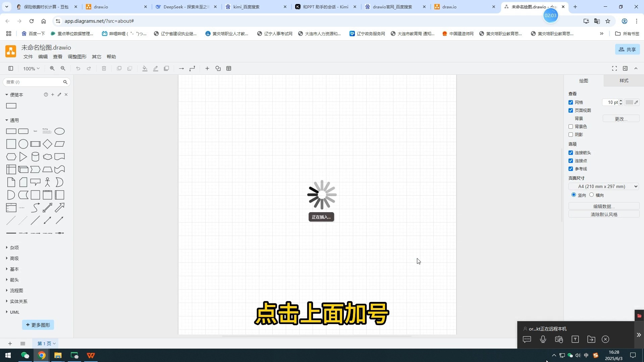Open the A4 page size dropdown
644x362 pixels.
pos(604,186)
